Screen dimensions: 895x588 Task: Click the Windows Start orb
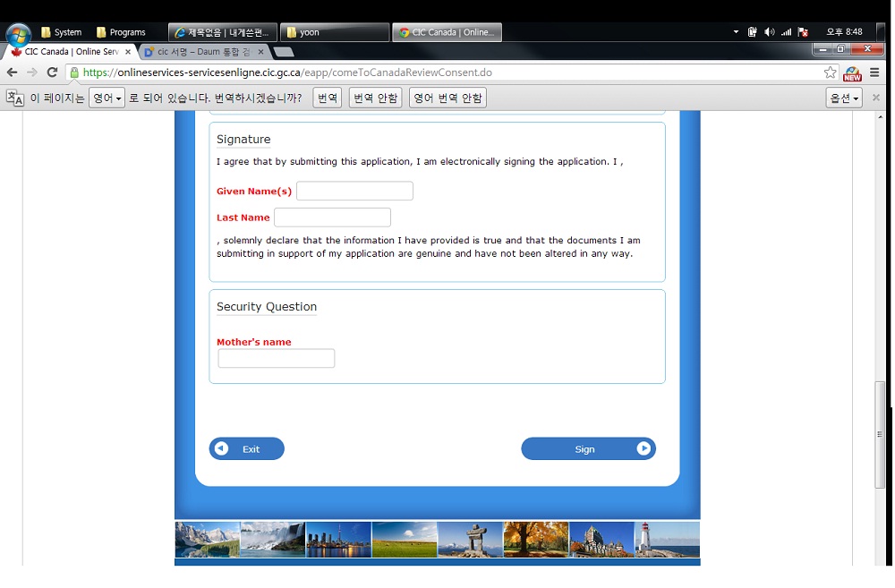(x=18, y=36)
